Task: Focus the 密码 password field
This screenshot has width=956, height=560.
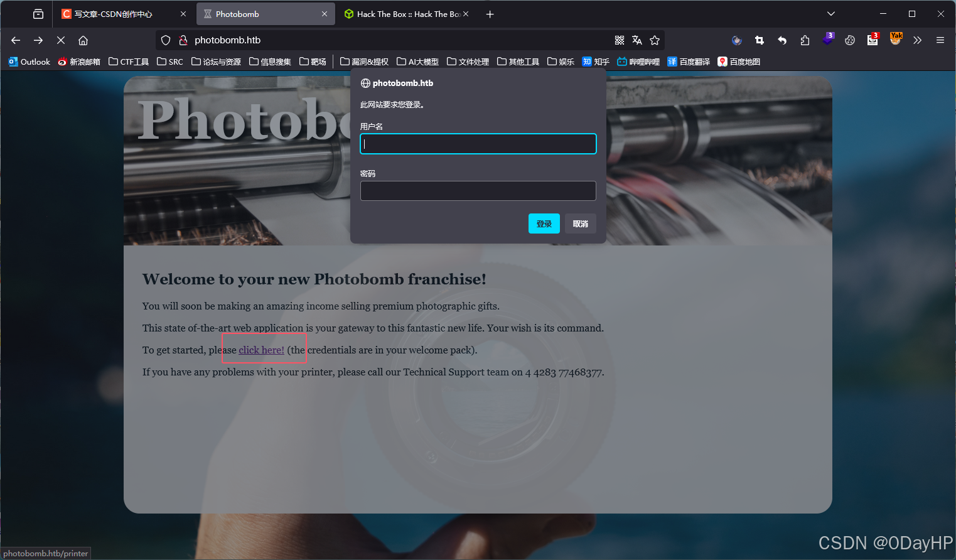Action: click(478, 191)
